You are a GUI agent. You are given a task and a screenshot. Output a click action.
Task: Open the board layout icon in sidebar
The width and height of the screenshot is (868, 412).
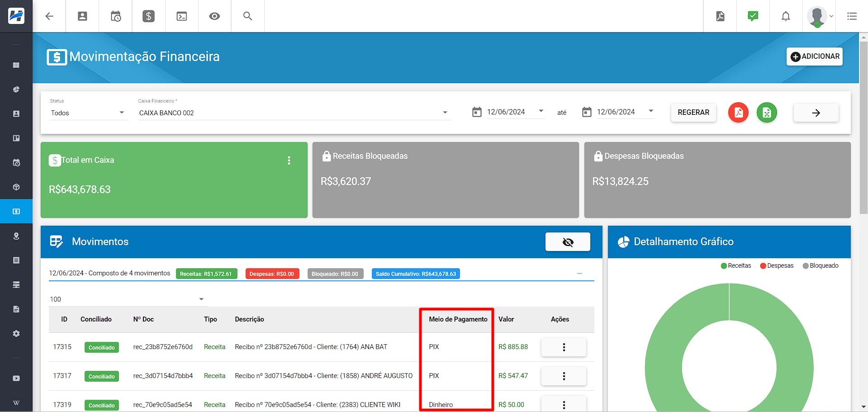(x=16, y=138)
